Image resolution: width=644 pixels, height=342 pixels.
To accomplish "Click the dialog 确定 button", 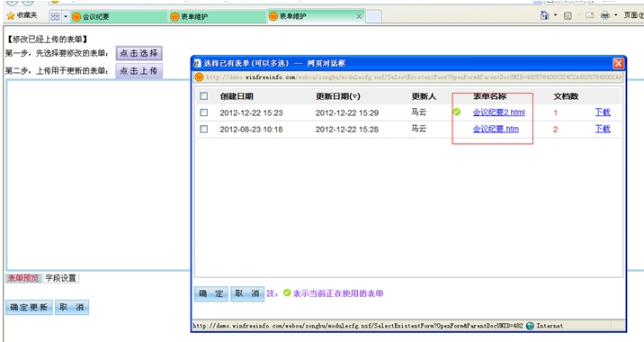I will click(211, 293).
